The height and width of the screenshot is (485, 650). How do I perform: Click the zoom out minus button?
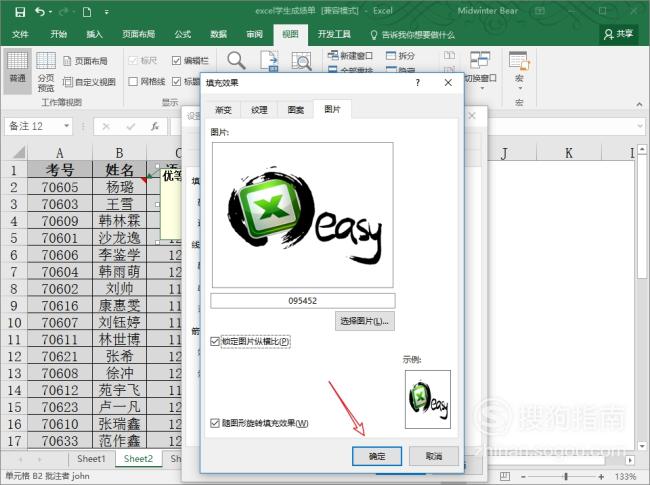point(523,477)
